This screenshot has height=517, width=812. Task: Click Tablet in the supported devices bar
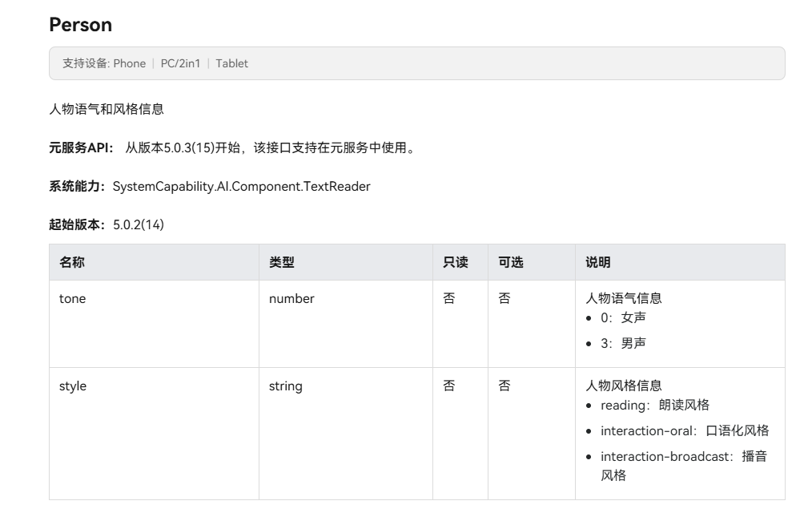(x=231, y=63)
